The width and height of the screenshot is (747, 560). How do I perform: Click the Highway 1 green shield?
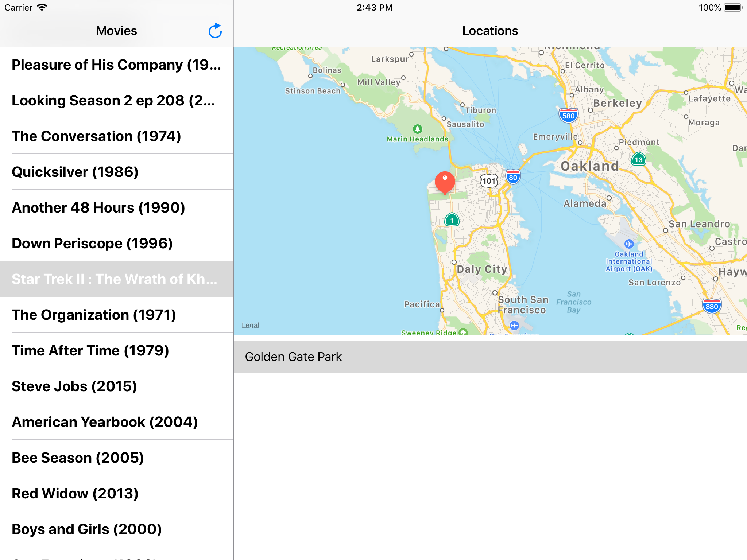tap(452, 220)
